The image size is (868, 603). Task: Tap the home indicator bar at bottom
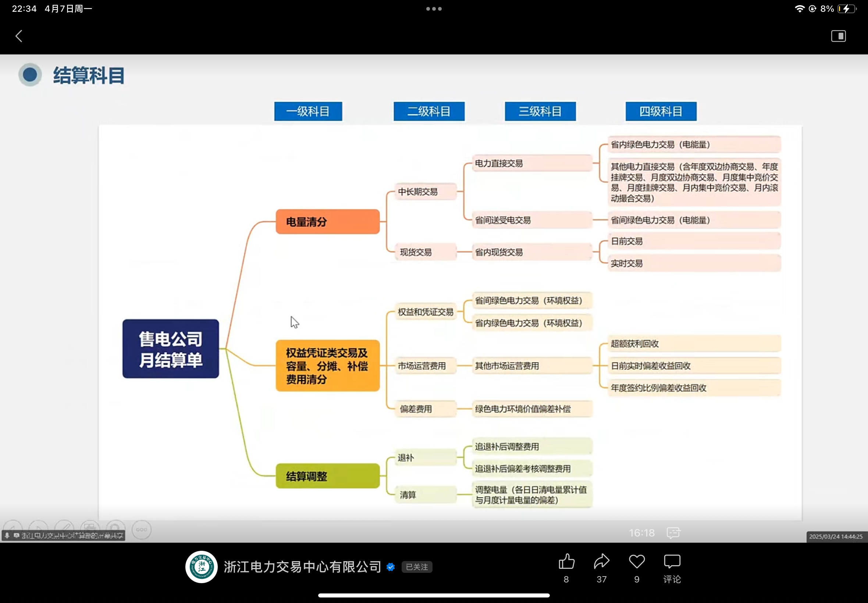pos(434,595)
